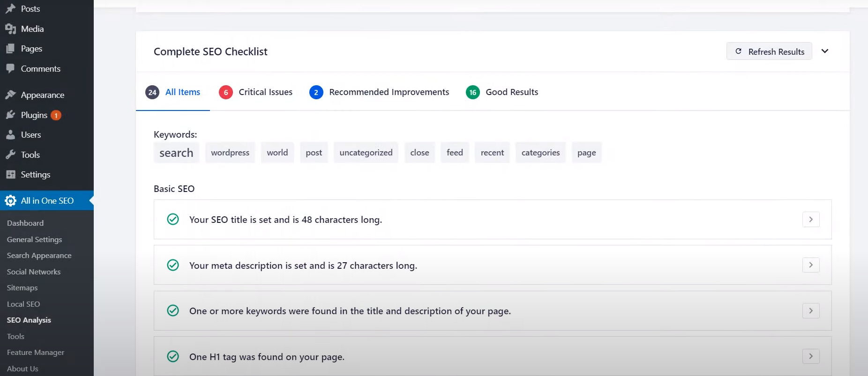
Task: Open Search Appearance in SEO submenu
Action: click(x=39, y=256)
